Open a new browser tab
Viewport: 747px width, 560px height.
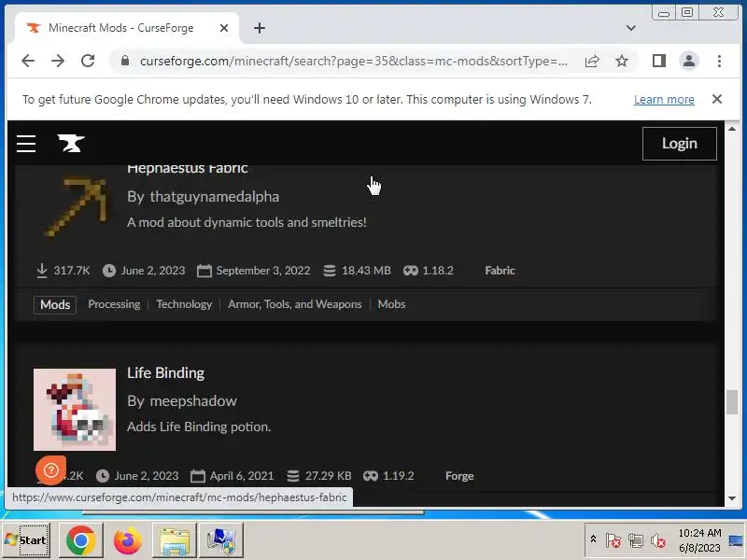260,28
